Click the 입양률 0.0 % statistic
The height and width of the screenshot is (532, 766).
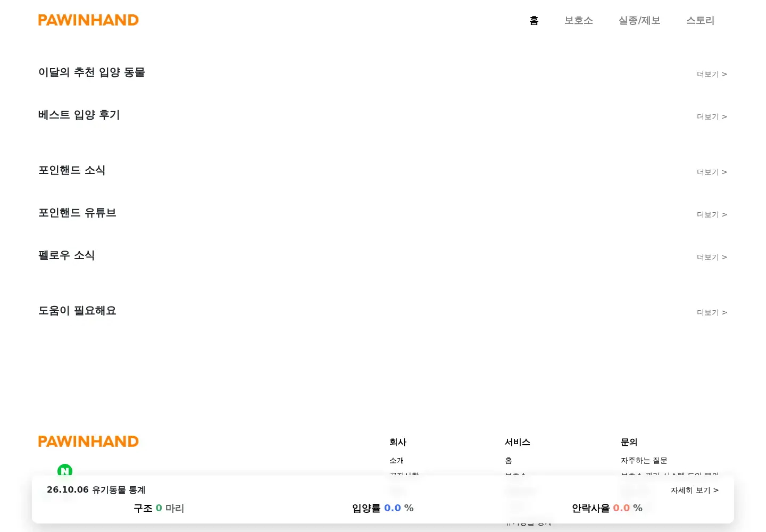coord(383,508)
